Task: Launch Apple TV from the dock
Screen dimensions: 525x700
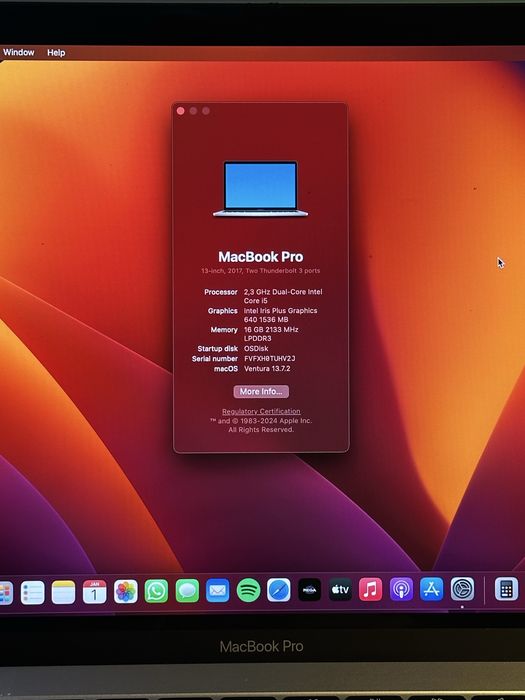Action: tap(340, 590)
